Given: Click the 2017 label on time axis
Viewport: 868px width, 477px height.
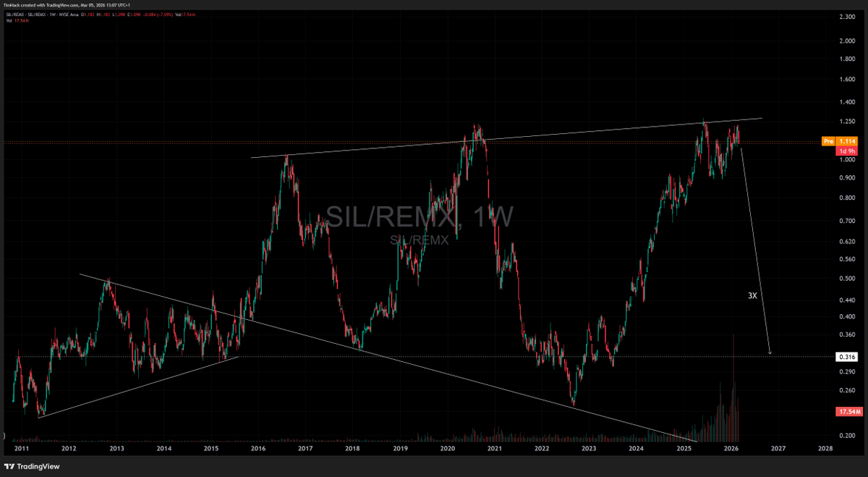Looking at the screenshot, I should click(x=305, y=449).
